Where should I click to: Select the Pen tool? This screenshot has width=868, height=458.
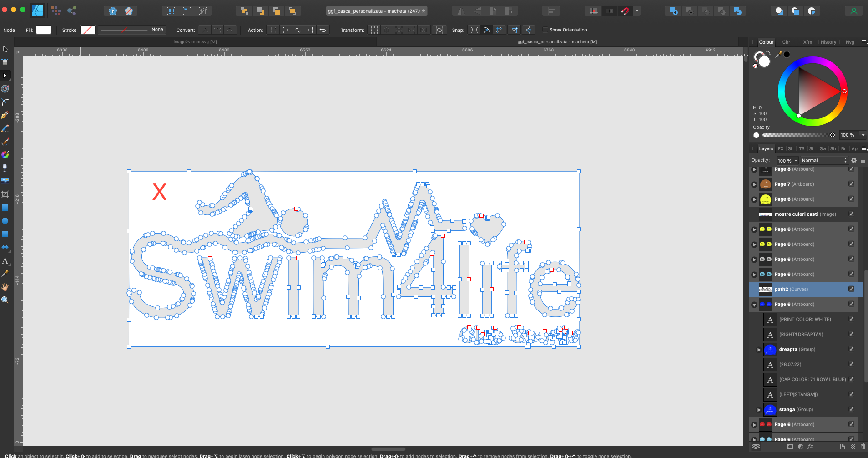pos(5,115)
